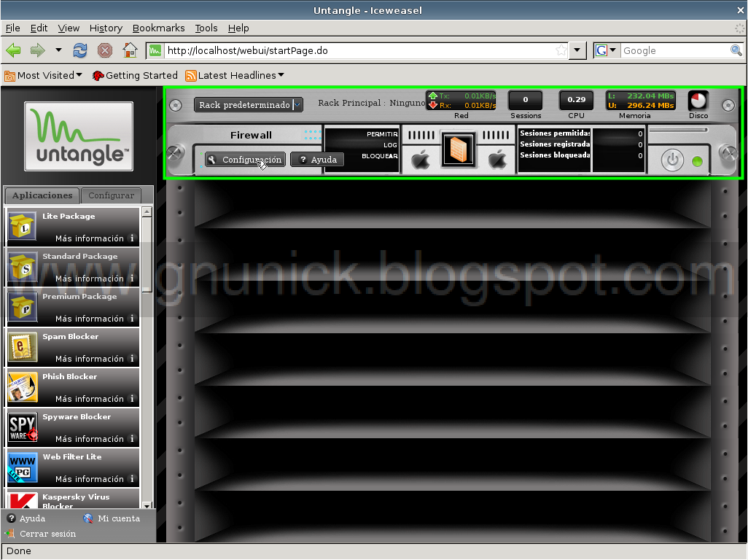
Task: Click the Kaspersky Virus Blocker icon
Action: tap(22, 501)
